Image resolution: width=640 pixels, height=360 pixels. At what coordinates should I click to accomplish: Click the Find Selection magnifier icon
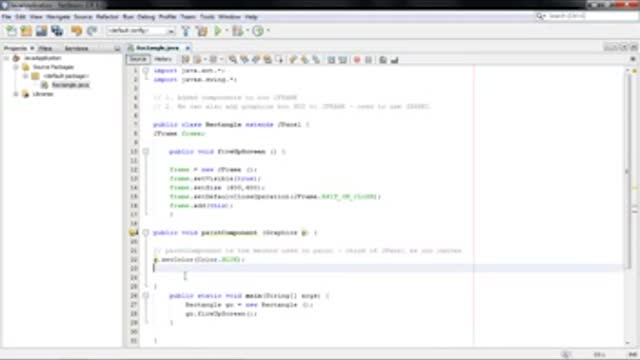(x=233, y=60)
